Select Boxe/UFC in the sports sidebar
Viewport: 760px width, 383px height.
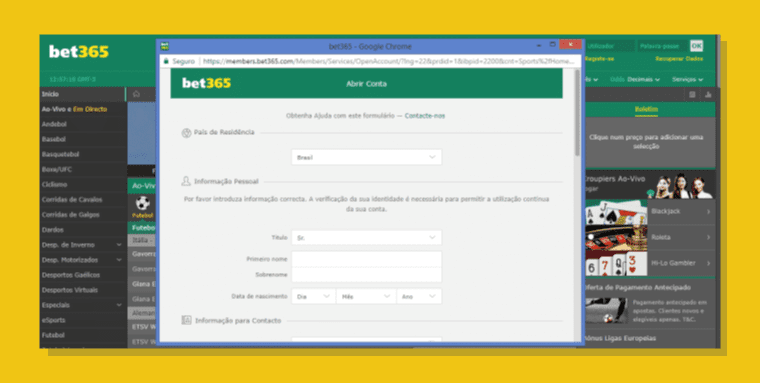pyautogui.click(x=83, y=169)
